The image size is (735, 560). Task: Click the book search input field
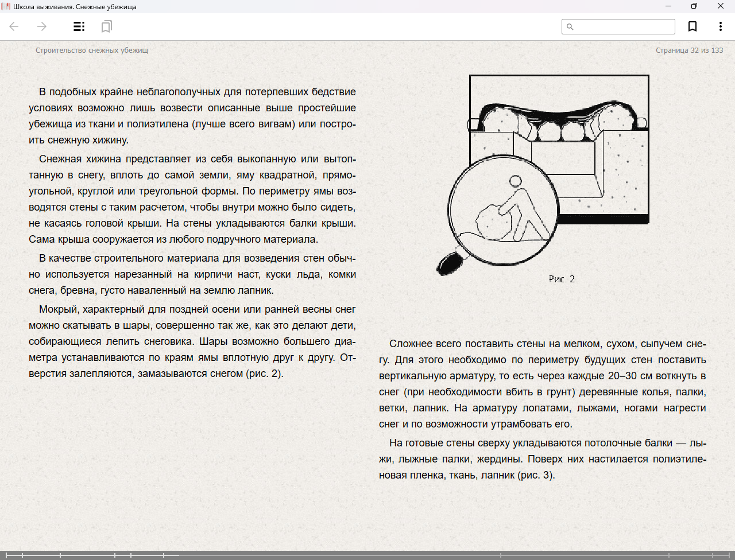624,27
